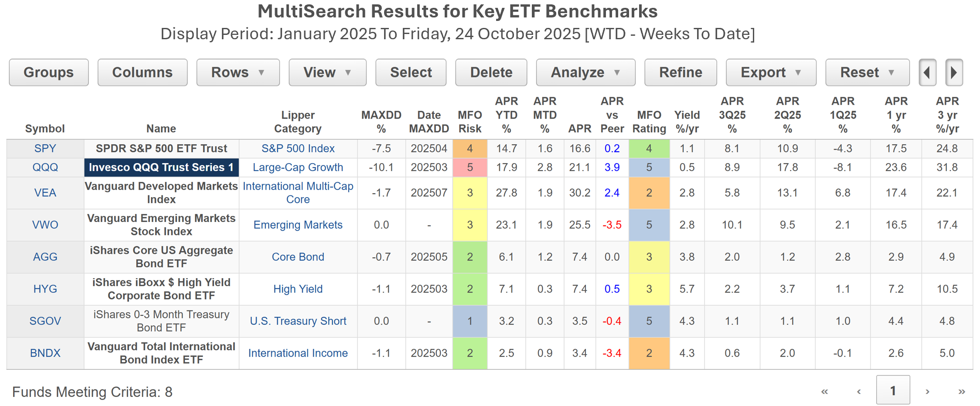Go to the previous results page
The height and width of the screenshot is (406, 980).
click(858, 391)
